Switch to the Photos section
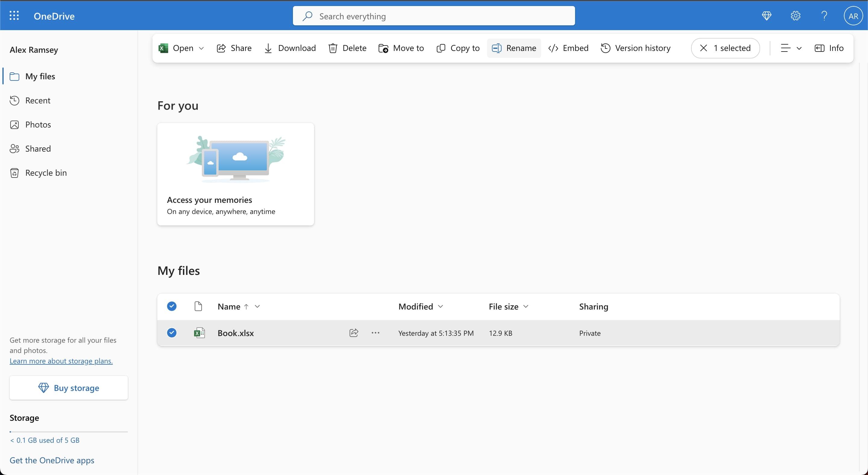Screen dimensions: 868x475 click(x=38, y=124)
